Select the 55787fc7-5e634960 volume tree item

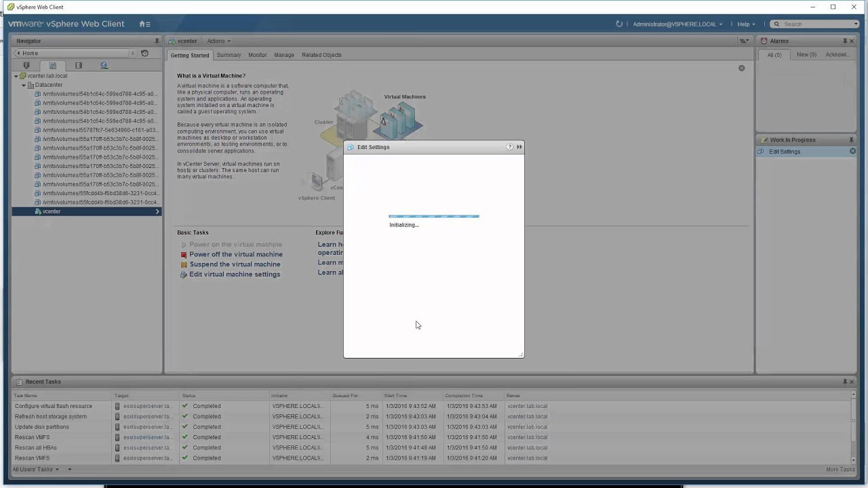[100, 130]
